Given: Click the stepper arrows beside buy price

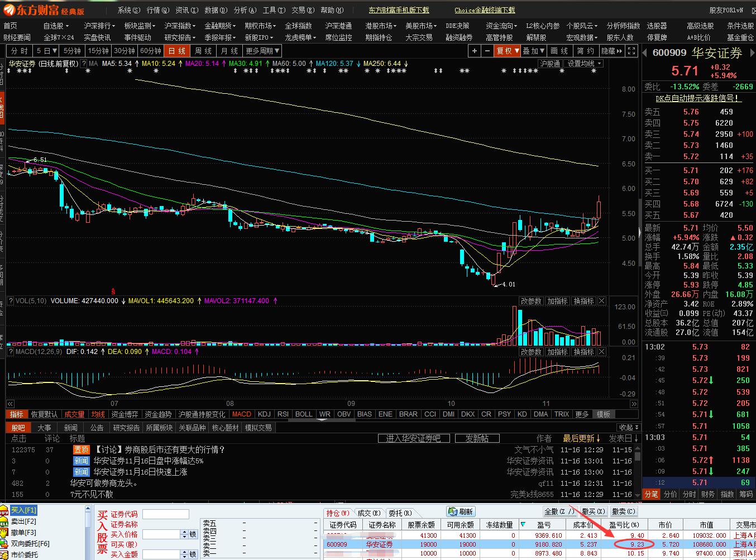Looking at the screenshot, I should (184, 534).
